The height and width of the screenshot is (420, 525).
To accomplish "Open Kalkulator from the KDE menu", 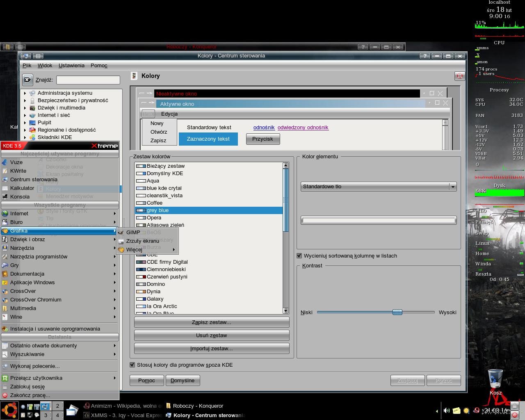I will (22, 188).
